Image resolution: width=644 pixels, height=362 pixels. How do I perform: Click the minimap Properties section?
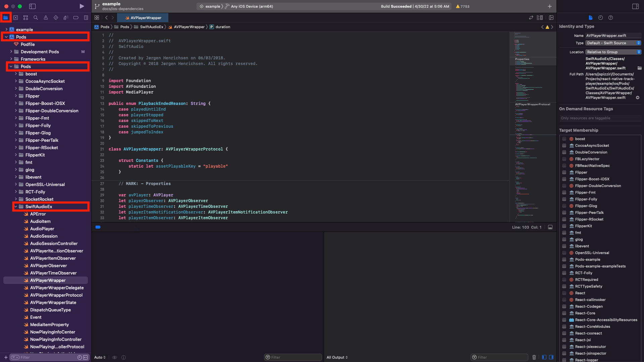click(522, 59)
